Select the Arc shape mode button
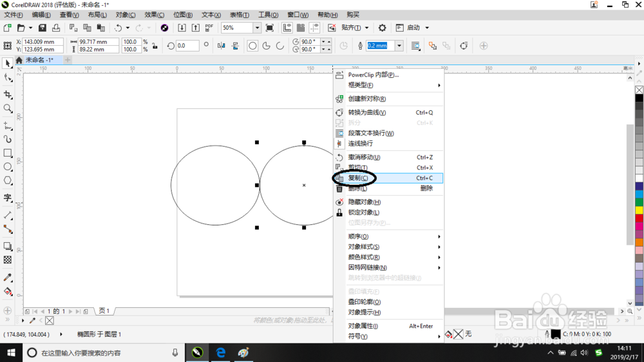The image size is (644, 362). (279, 46)
